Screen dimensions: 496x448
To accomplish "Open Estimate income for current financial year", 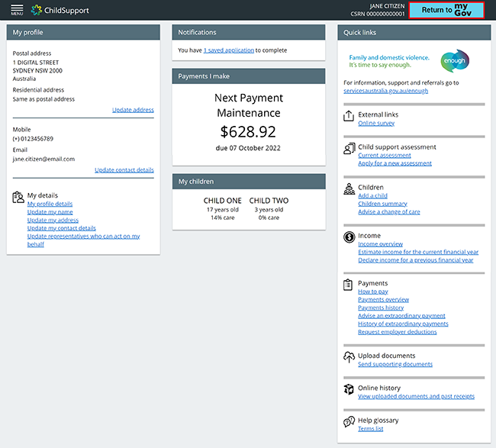I will (x=418, y=252).
